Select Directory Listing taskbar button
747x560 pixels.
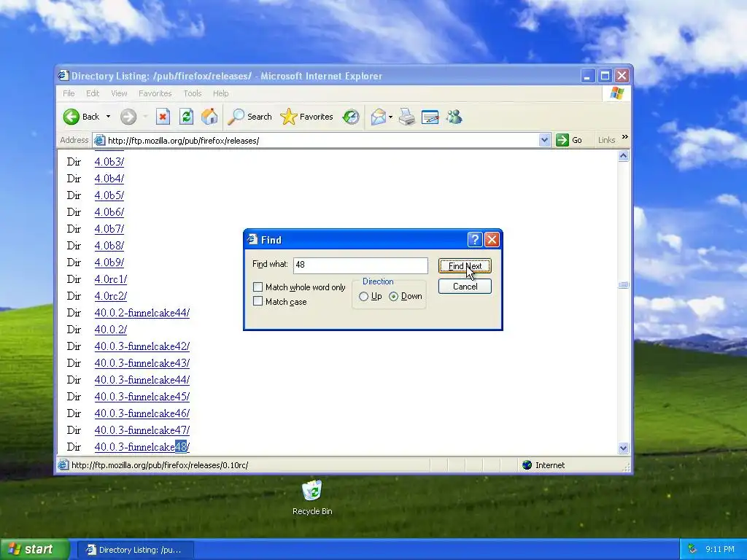(135, 550)
